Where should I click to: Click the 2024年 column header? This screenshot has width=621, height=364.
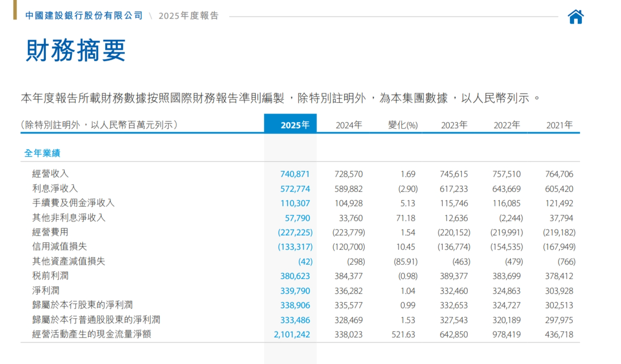(x=349, y=125)
